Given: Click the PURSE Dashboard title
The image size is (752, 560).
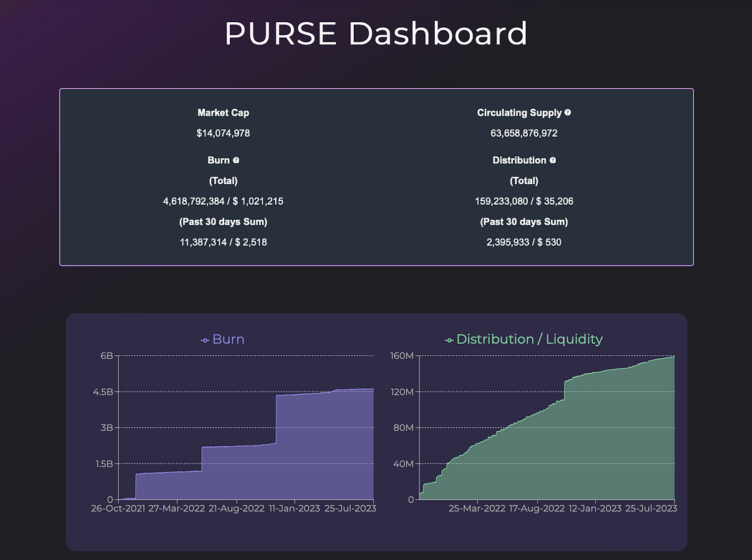Looking at the screenshot, I should (375, 34).
